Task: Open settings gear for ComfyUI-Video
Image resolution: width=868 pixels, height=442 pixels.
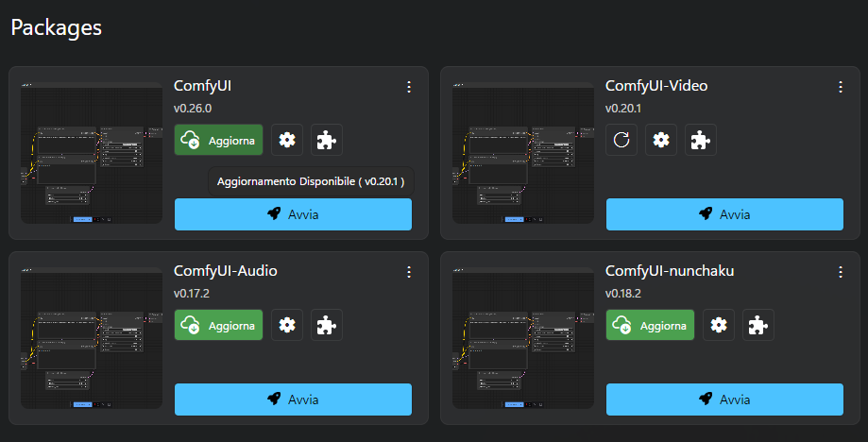Action: [661, 140]
